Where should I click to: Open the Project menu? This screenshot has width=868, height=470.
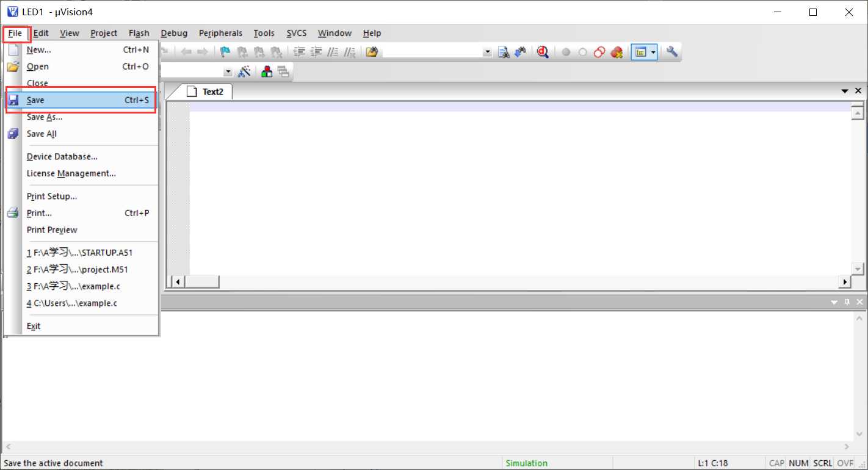coord(104,33)
